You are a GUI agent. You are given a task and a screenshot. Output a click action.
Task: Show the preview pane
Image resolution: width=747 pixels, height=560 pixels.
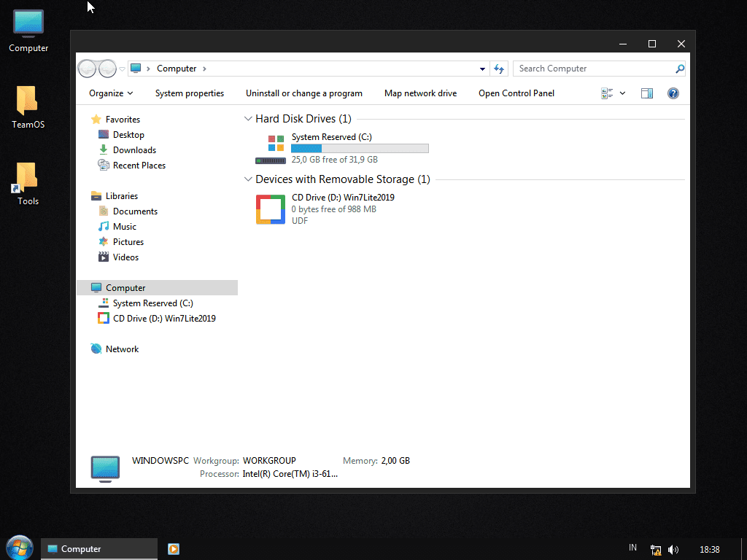tap(646, 93)
